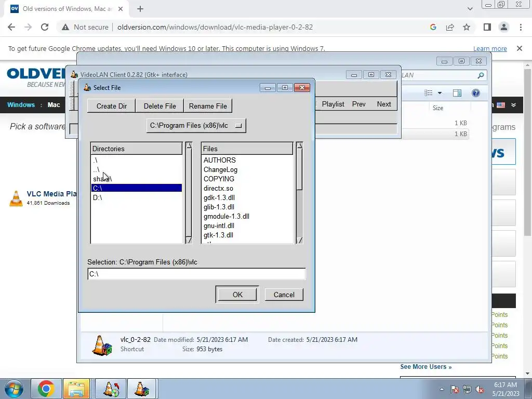This screenshot has width=532, height=399.
Task: Open the Explorer view options dropdown arrow
Action: click(x=440, y=93)
